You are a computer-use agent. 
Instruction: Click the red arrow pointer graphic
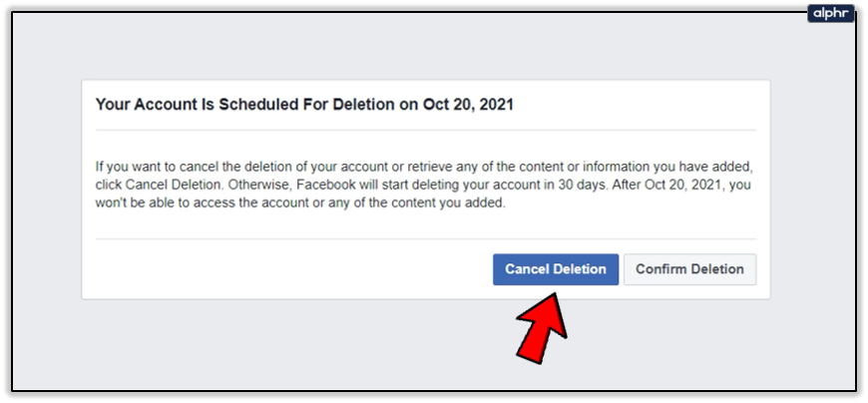[x=542, y=327]
